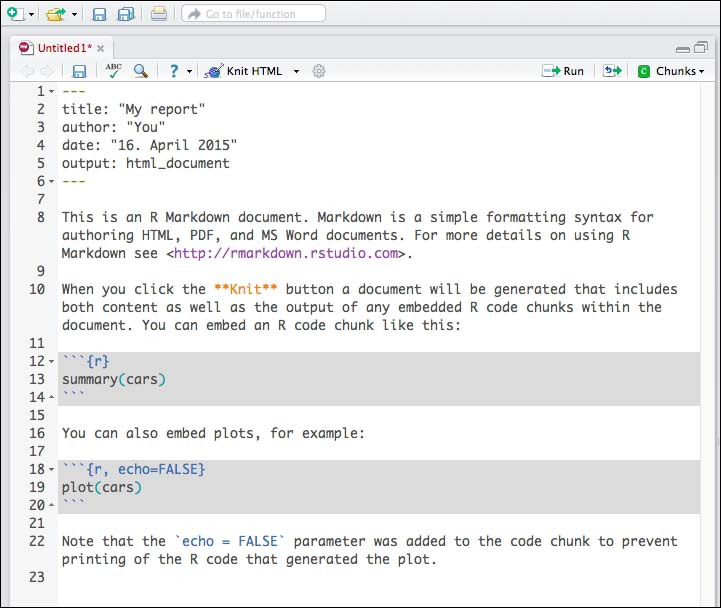Go back to previous source location
Image resolution: width=721 pixels, height=608 pixels.
point(28,71)
